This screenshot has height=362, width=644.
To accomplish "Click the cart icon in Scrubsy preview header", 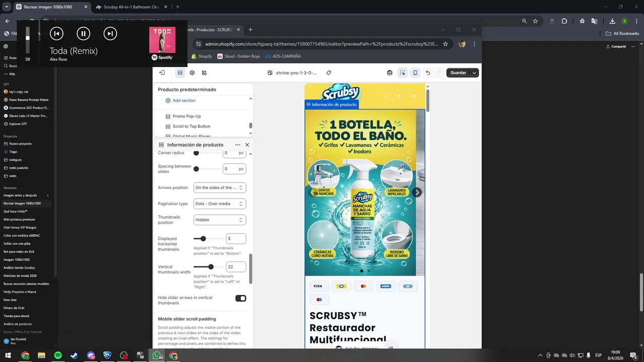I will coord(414,96).
